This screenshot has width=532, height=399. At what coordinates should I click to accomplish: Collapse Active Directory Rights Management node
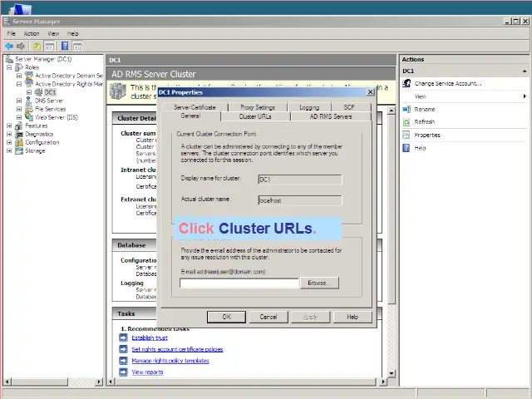[x=19, y=84]
